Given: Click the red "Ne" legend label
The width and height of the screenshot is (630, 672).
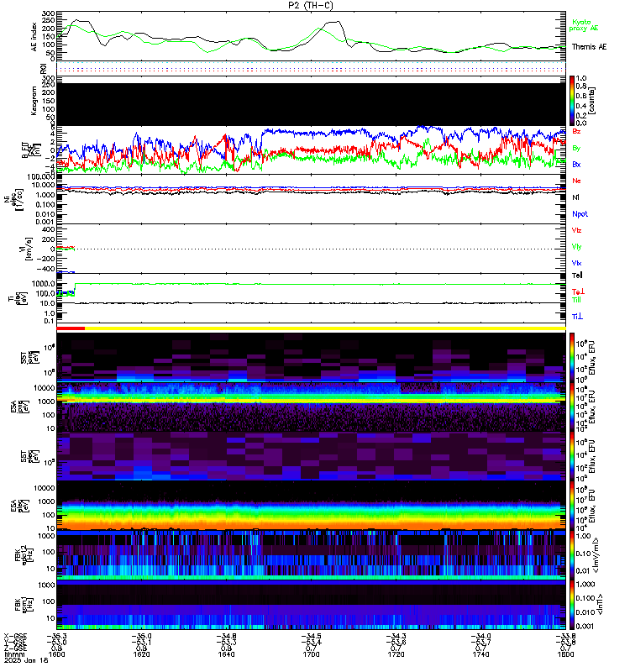Looking at the screenshot, I should coord(576,181).
